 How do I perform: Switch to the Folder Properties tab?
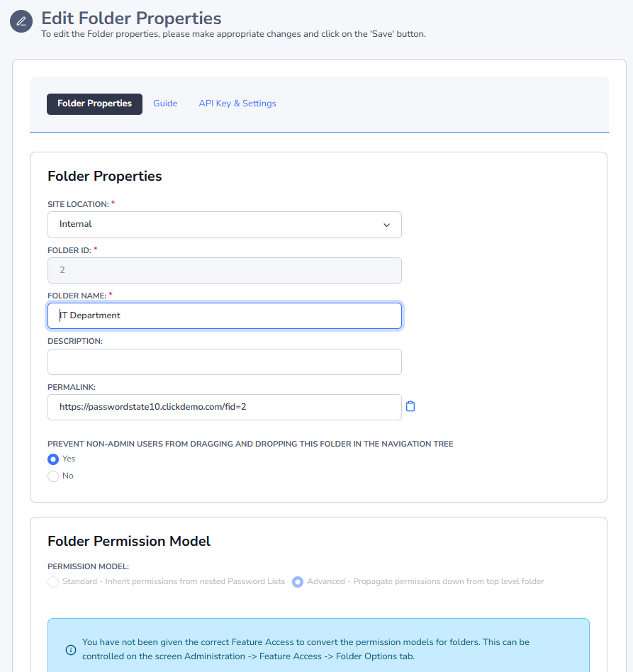pos(94,103)
